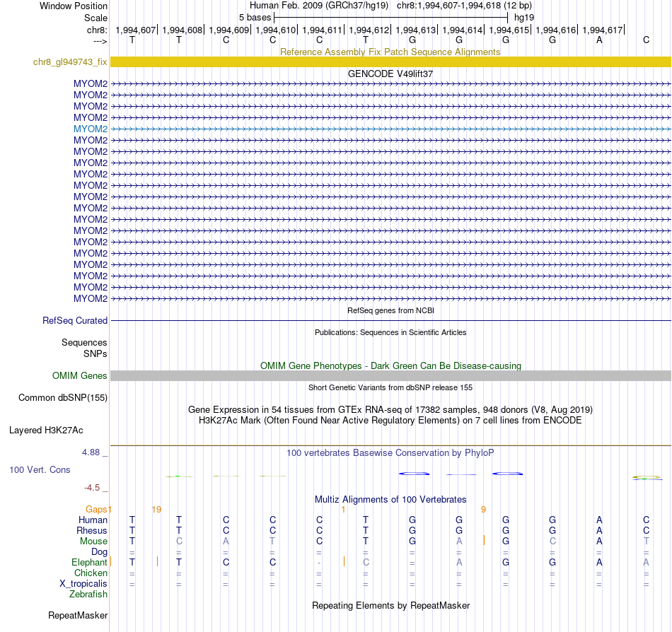Click the Chicken alignment row label

tap(91, 573)
